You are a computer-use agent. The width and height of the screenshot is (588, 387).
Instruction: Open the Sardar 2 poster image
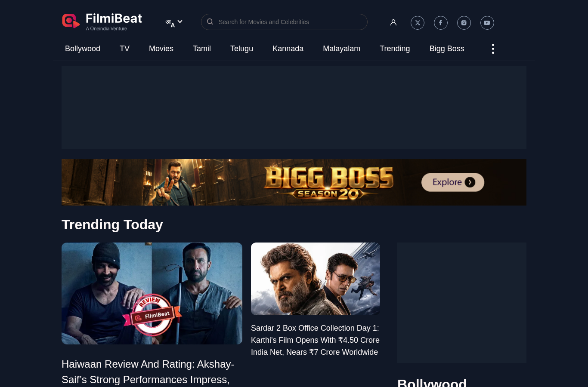click(x=316, y=279)
